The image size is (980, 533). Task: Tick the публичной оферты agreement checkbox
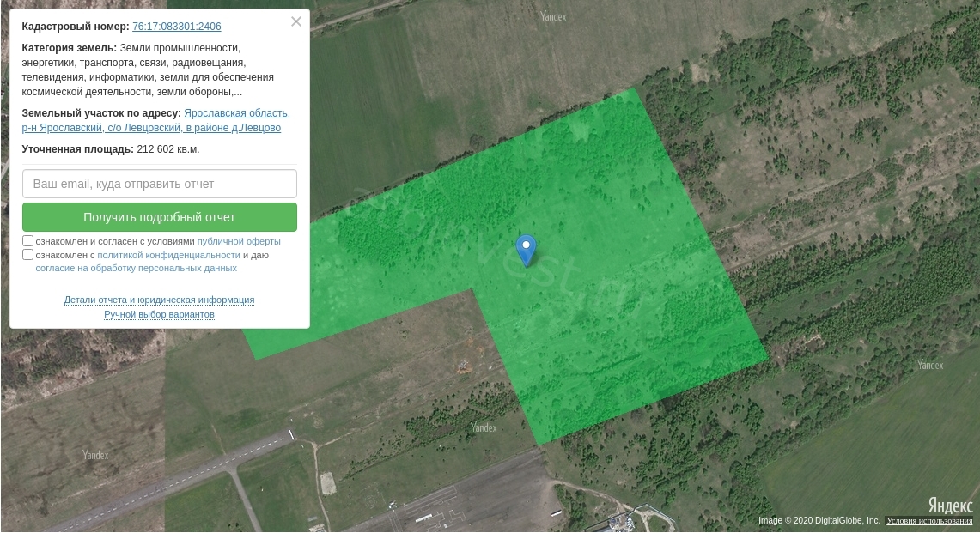click(x=28, y=241)
